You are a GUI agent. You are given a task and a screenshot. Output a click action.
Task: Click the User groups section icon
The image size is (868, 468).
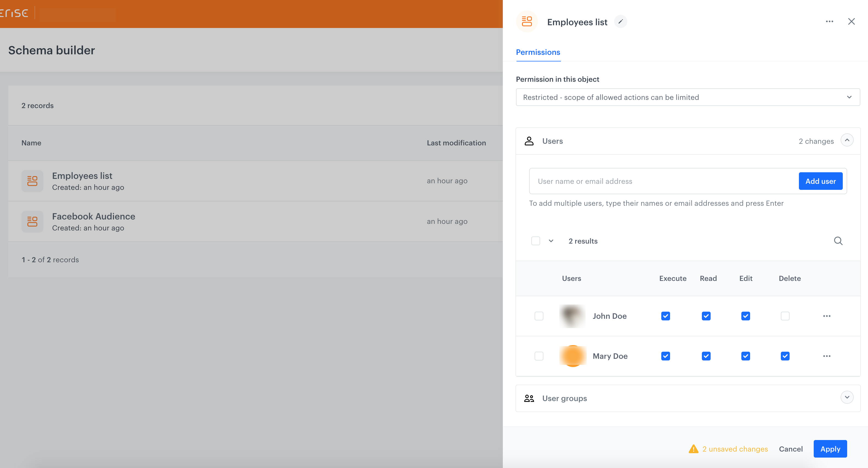[x=529, y=398]
